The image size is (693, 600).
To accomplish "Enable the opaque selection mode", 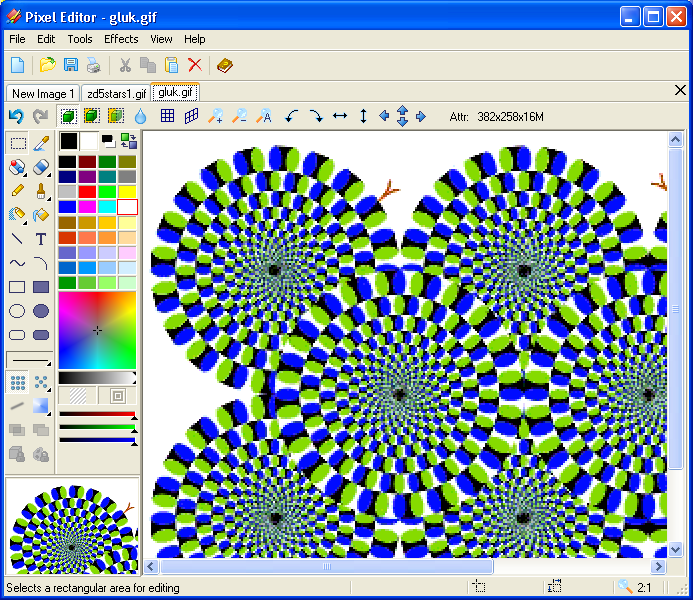I will tap(68, 116).
